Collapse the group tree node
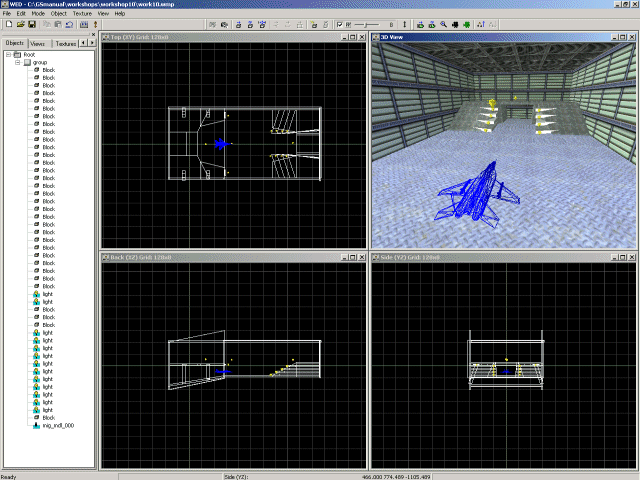The image size is (640, 480). [x=18, y=62]
